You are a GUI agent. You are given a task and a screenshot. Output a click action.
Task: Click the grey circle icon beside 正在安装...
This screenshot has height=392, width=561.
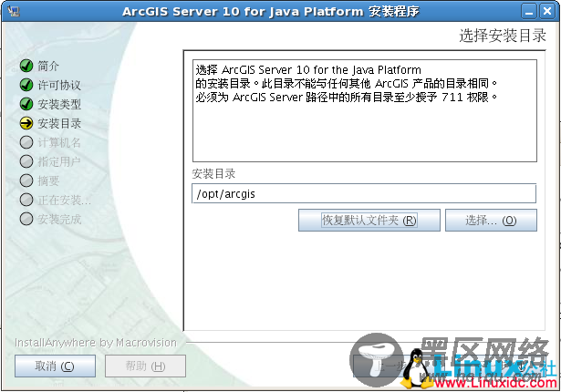click(26, 200)
